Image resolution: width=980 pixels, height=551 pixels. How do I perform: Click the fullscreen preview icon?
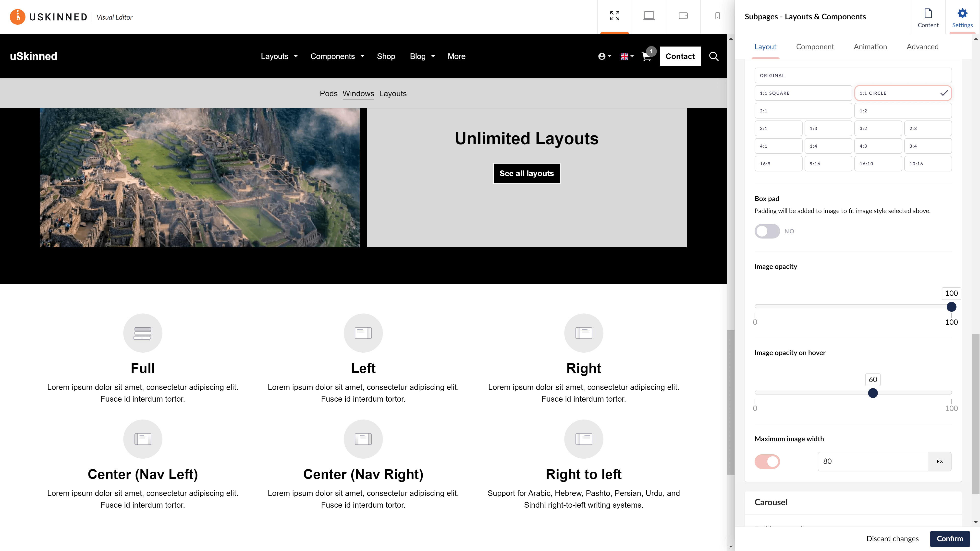tap(614, 16)
